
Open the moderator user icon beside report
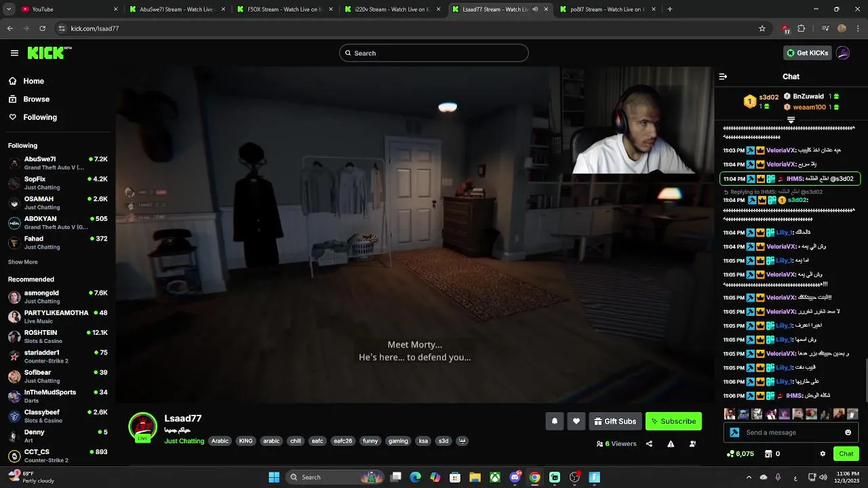(x=692, y=444)
